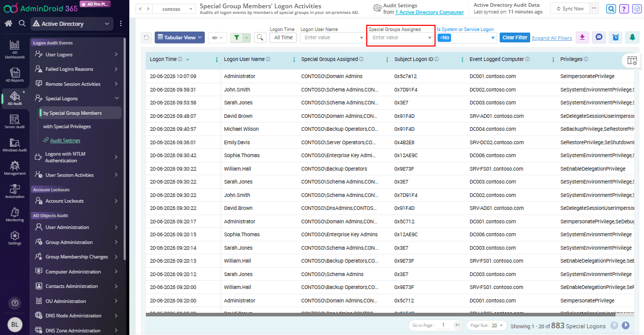Screen dimensions: 644x335
Task: Click the refresh report icon
Action: [x=146, y=37]
